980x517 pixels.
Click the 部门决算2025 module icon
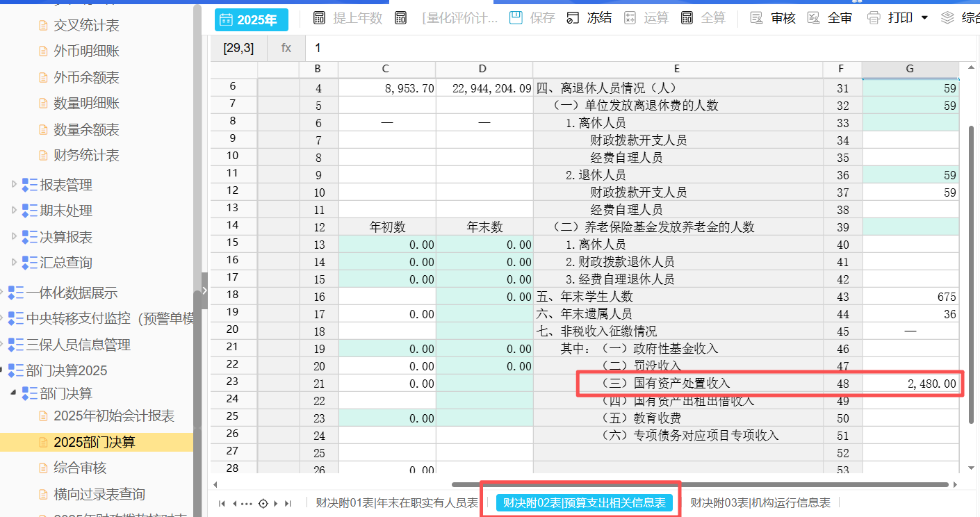(x=16, y=370)
